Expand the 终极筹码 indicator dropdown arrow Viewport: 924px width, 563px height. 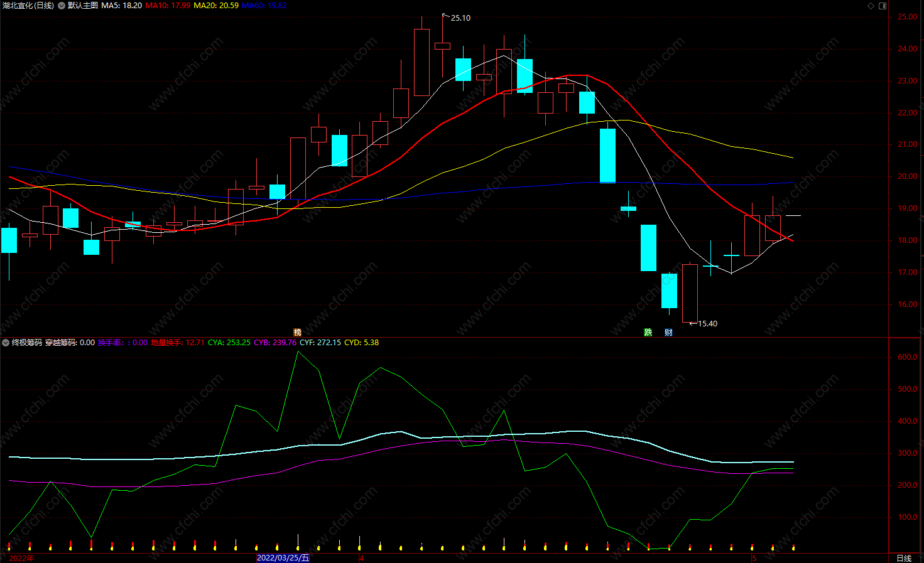(x=6, y=343)
